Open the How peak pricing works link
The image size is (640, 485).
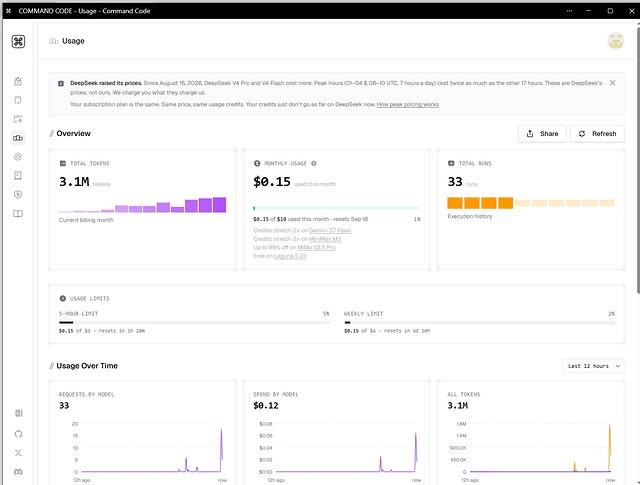tap(407, 105)
